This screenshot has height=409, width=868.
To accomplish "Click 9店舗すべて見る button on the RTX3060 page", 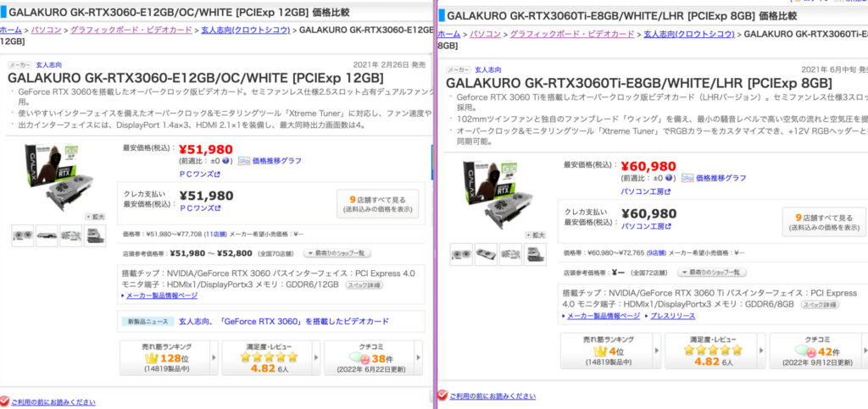I will tap(377, 204).
